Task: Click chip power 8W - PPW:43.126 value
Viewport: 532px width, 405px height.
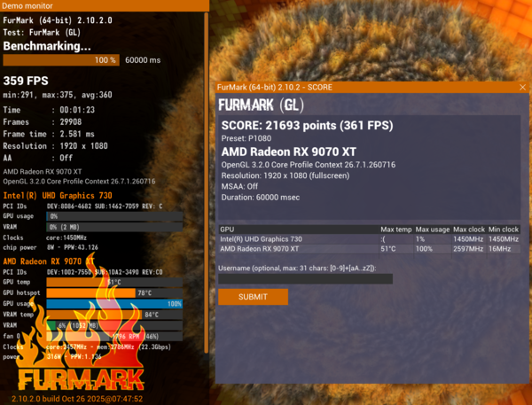Action: (x=73, y=247)
